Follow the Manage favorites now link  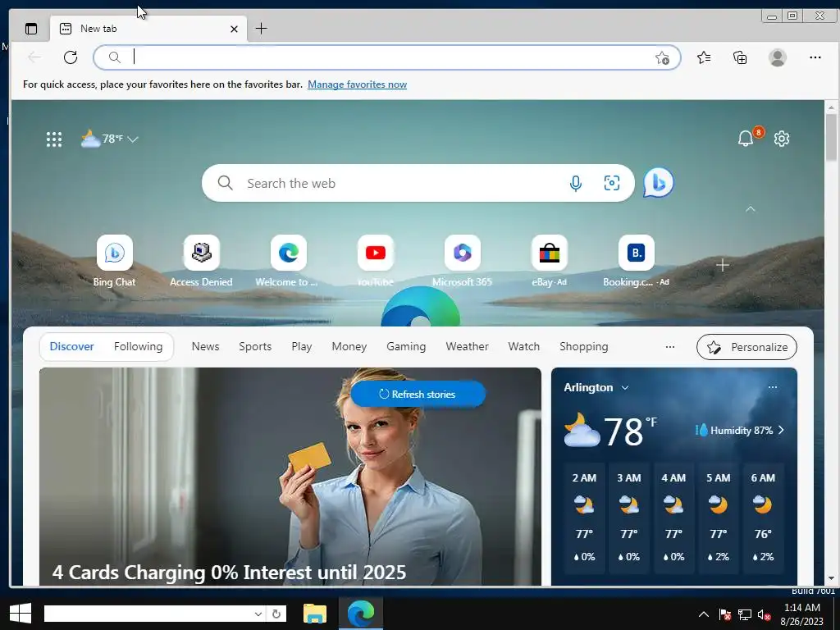[x=358, y=84]
